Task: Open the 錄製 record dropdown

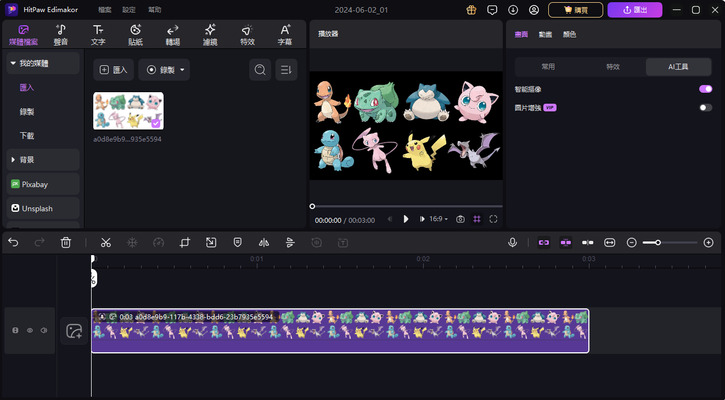Action: click(164, 70)
